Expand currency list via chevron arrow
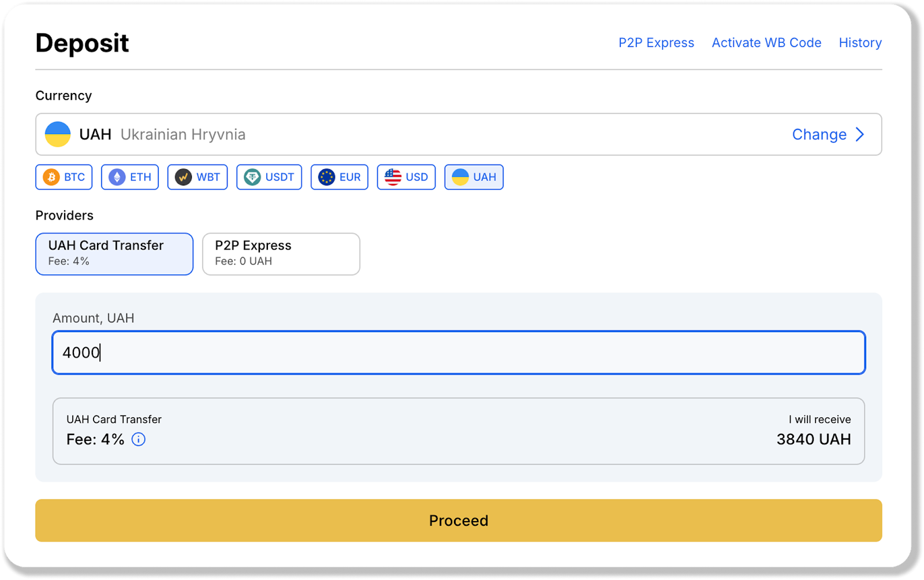The image size is (924, 580). tap(860, 135)
